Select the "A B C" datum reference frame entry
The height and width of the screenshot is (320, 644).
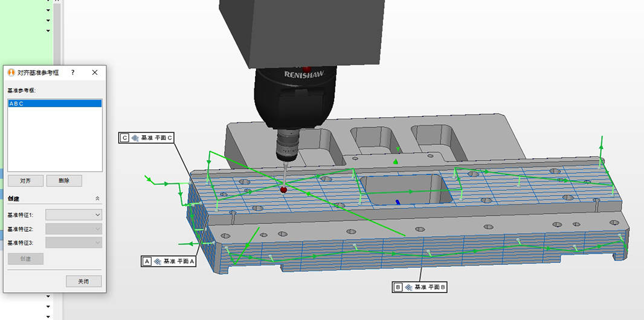[x=55, y=104]
